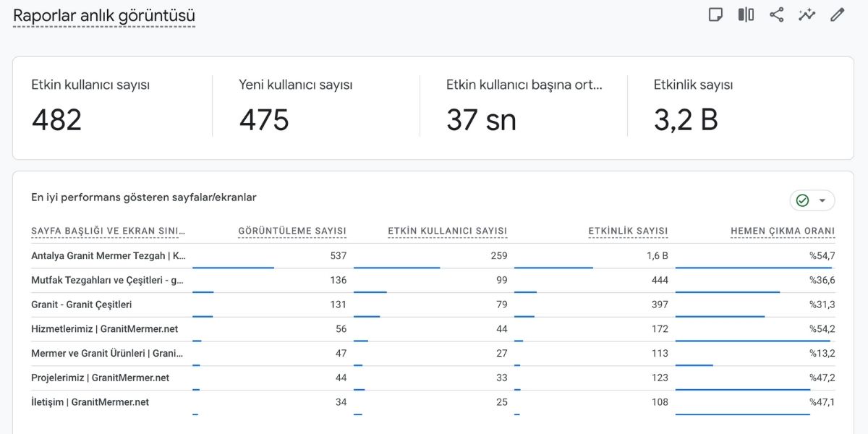Viewport: 868px width, 434px height.
Task: Click the pencil edit report icon
Action: (837, 15)
